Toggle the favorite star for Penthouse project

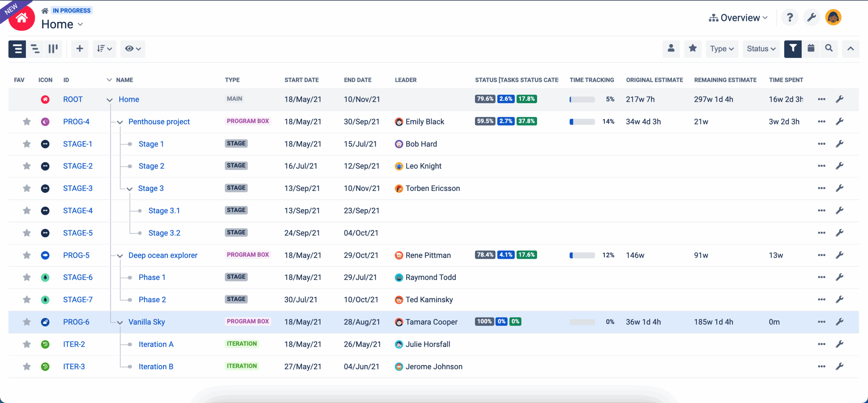tap(27, 121)
